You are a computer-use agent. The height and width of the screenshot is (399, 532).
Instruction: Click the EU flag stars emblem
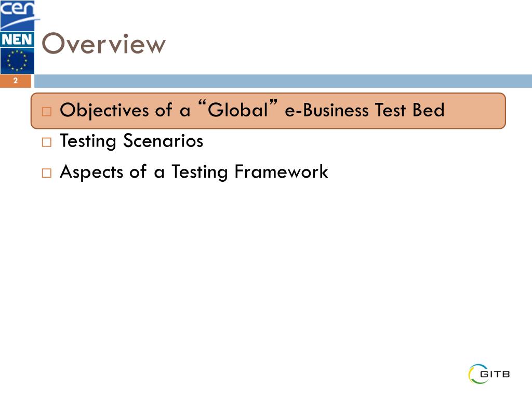click(17, 61)
